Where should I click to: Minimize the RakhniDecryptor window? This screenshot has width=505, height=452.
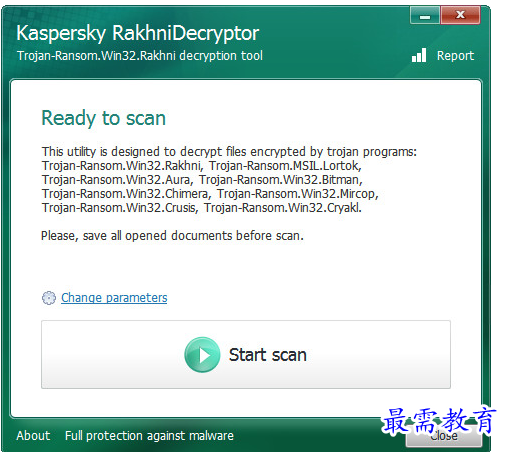(x=425, y=15)
